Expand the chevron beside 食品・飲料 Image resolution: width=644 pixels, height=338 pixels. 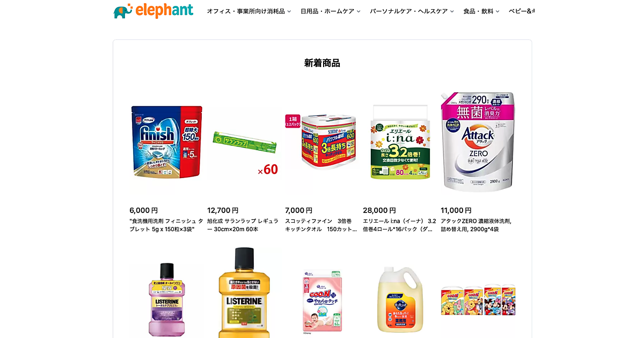497,11
